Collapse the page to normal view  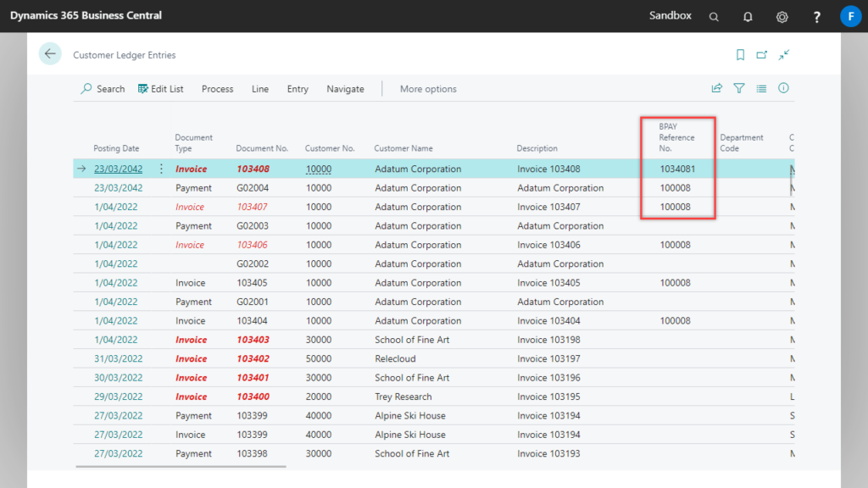pos(783,53)
